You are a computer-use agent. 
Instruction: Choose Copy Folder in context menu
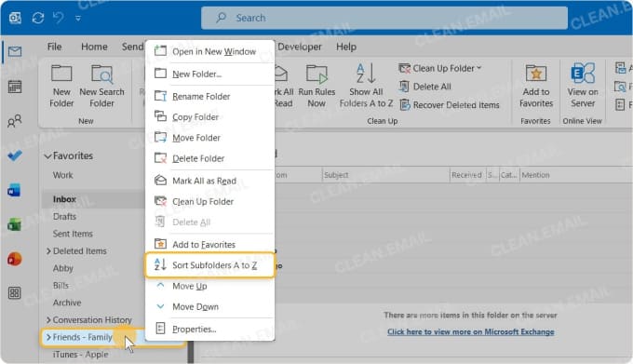[x=210, y=117]
